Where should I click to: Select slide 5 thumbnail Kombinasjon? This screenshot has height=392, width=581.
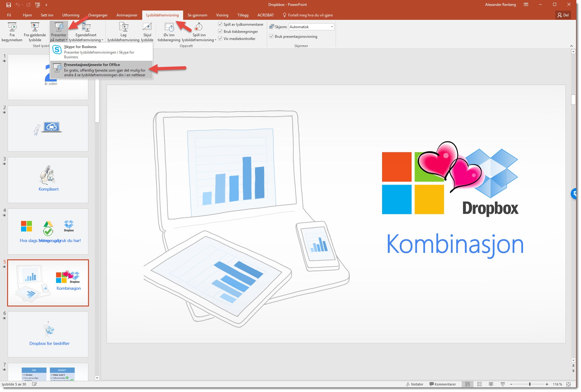click(x=48, y=283)
